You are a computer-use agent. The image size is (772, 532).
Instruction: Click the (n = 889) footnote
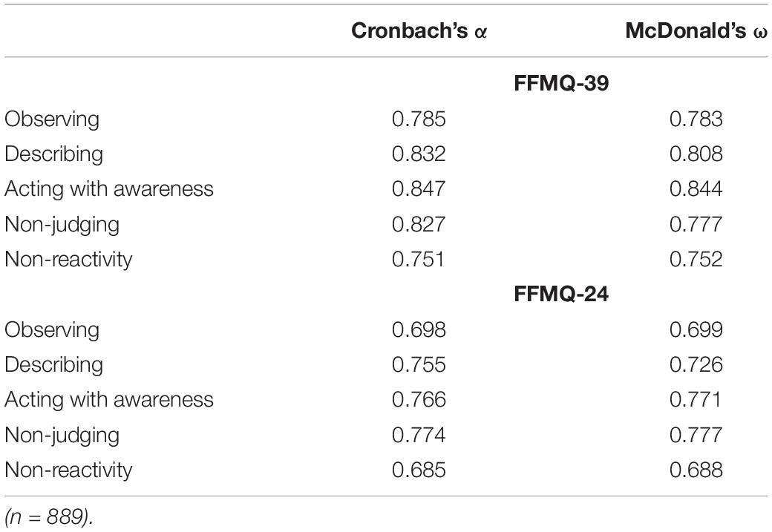[49, 516]
